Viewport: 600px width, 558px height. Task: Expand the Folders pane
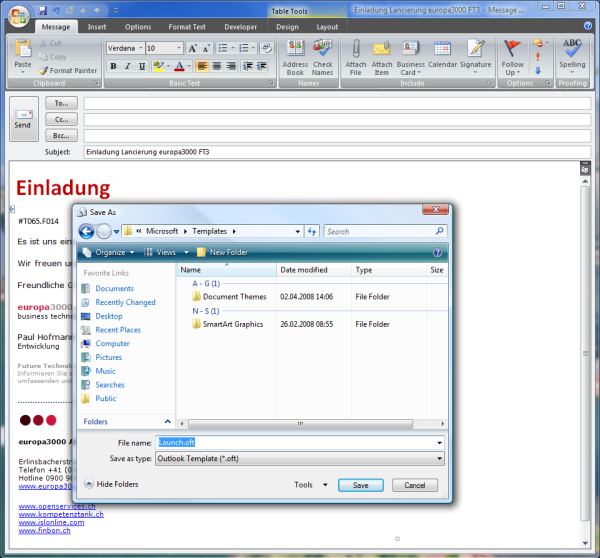pos(168,421)
